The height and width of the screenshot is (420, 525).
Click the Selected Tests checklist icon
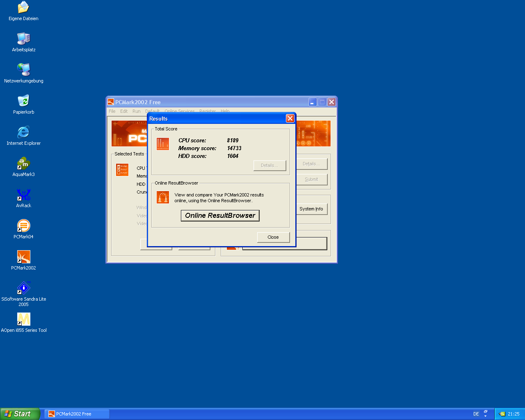coord(122,170)
